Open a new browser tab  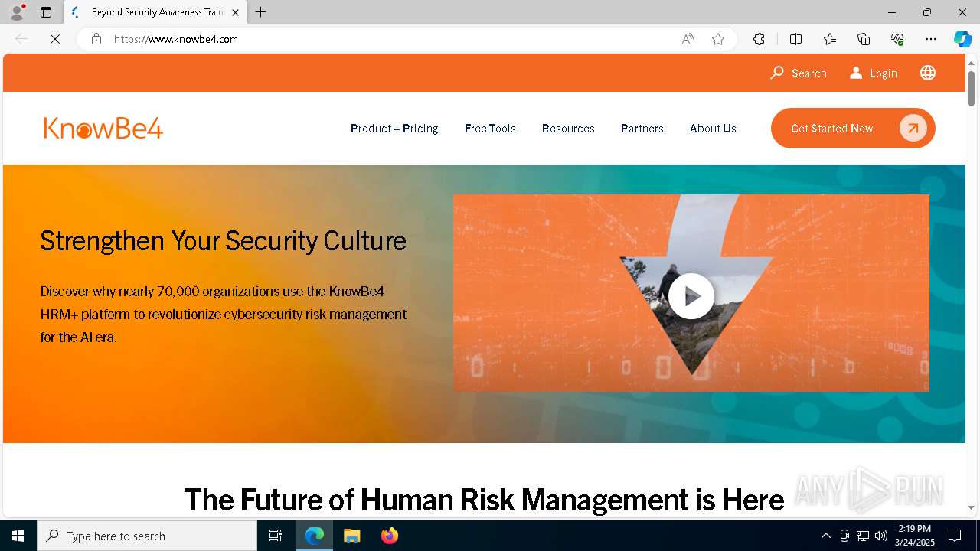point(261,12)
